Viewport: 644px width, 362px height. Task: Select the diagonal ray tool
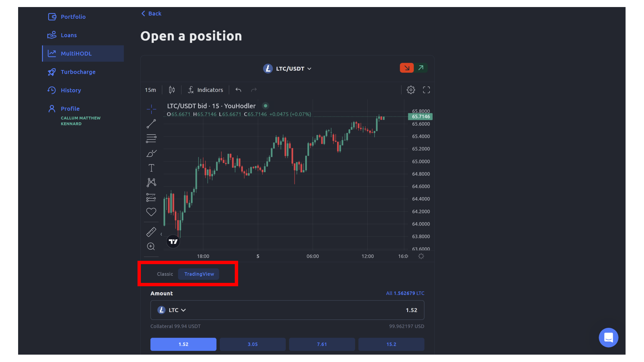tap(151, 124)
